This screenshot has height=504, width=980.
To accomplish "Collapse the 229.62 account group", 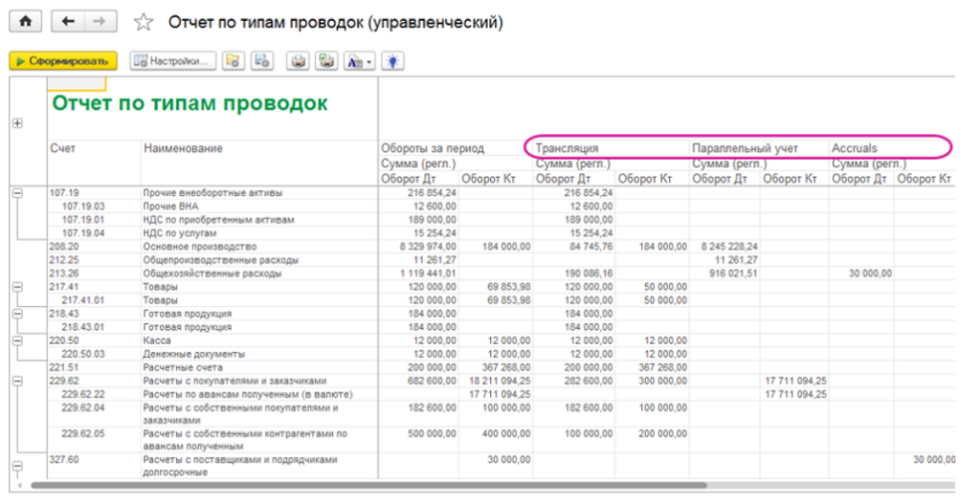I will [x=16, y=381].
